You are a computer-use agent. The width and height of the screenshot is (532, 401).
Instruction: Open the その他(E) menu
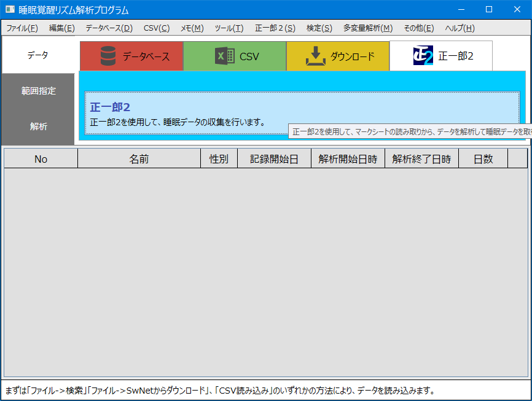pyautogui.click(x=419, y=28)
